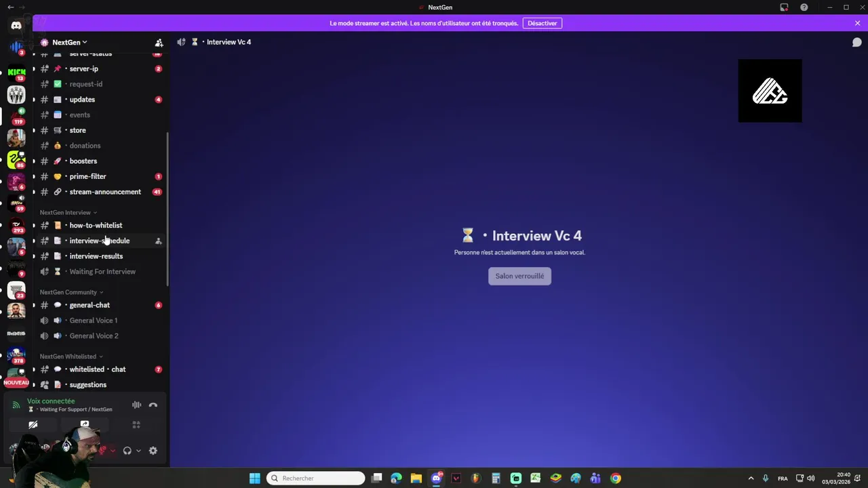Viewport: 868px width, 488px height.
Task: Toggle camera on in voice panel
Action: 33,425
